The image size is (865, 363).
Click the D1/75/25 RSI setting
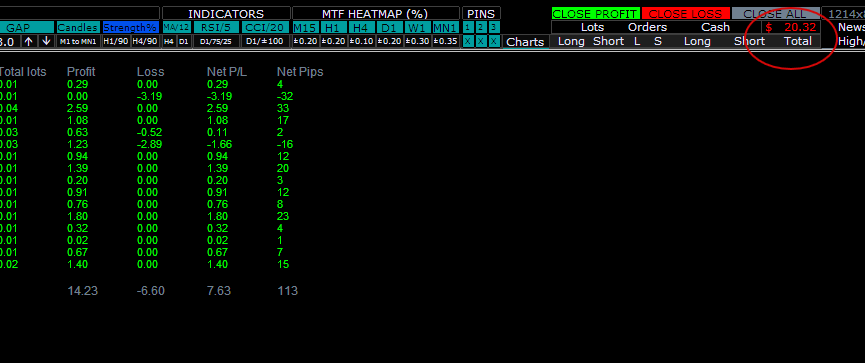coord(216,41)
